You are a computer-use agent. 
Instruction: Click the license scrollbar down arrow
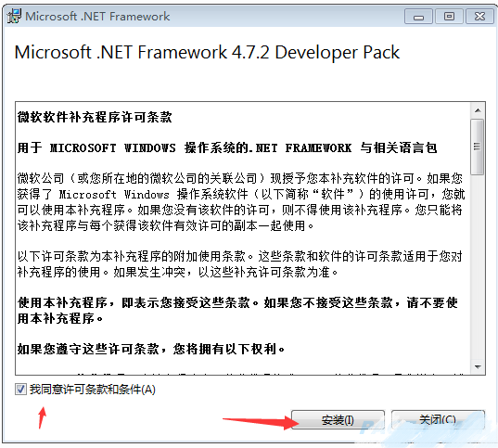click(x=478, y=367)
